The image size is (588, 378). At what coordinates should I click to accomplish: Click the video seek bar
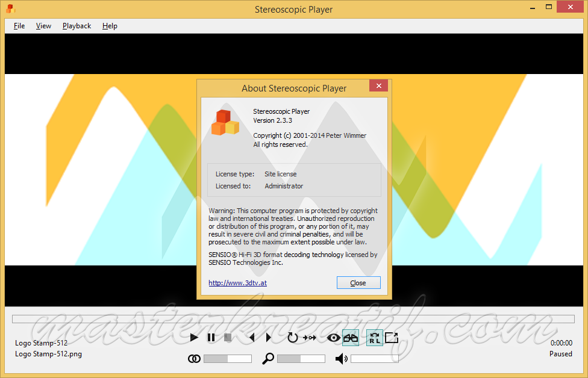[x=293, y=319]
